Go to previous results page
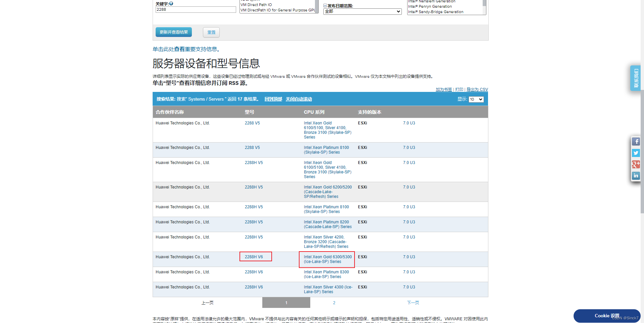This screenshot has width=644, height=323. [x=207, y=303]
